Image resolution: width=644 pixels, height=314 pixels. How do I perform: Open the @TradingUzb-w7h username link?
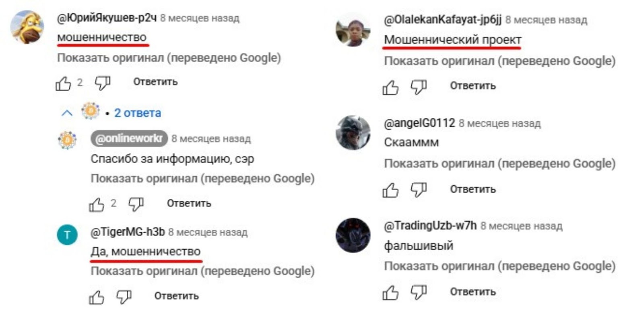point(430,226)
